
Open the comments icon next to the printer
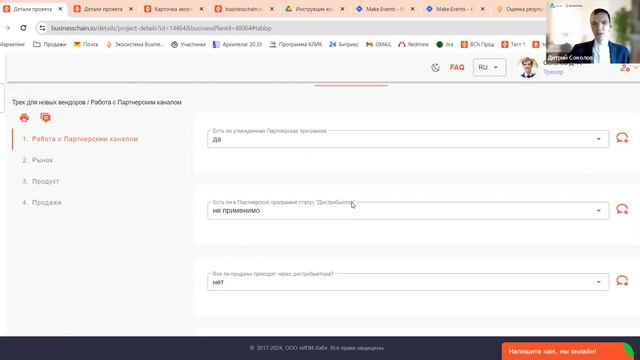45,118
